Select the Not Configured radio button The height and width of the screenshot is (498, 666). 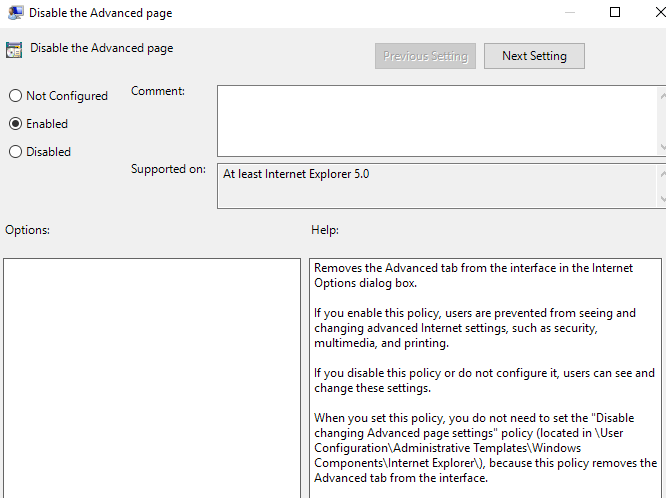coord(15,96)
